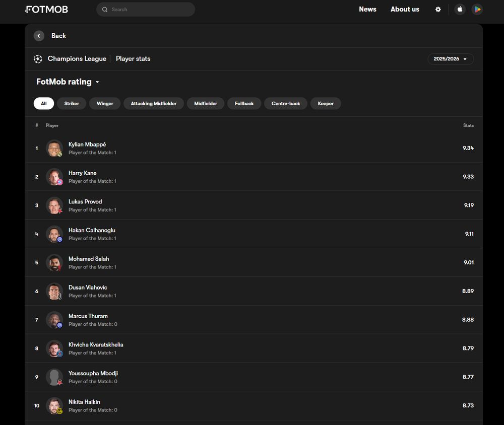504x425 pixels.
Task: Open the Champions League link
Action: point(77,59)
